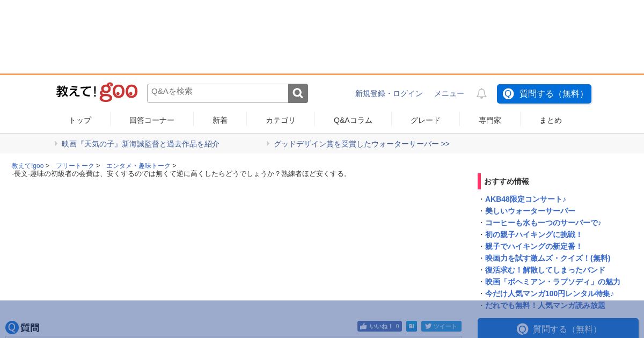The height and width of the screenshot is (338, 644).
Task: Open AKB48限定コンサート♪ link
Action: (x=525, y=199)
